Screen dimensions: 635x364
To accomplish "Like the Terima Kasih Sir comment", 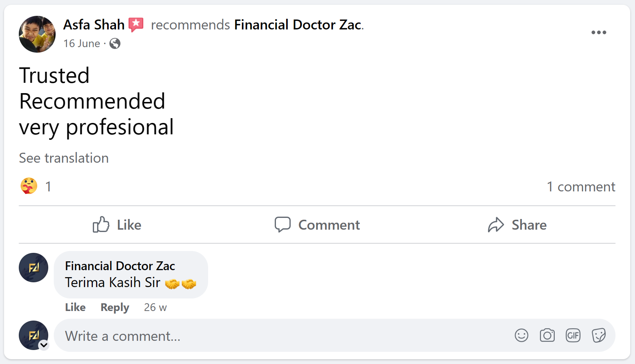I will click(x=75, y=307).
